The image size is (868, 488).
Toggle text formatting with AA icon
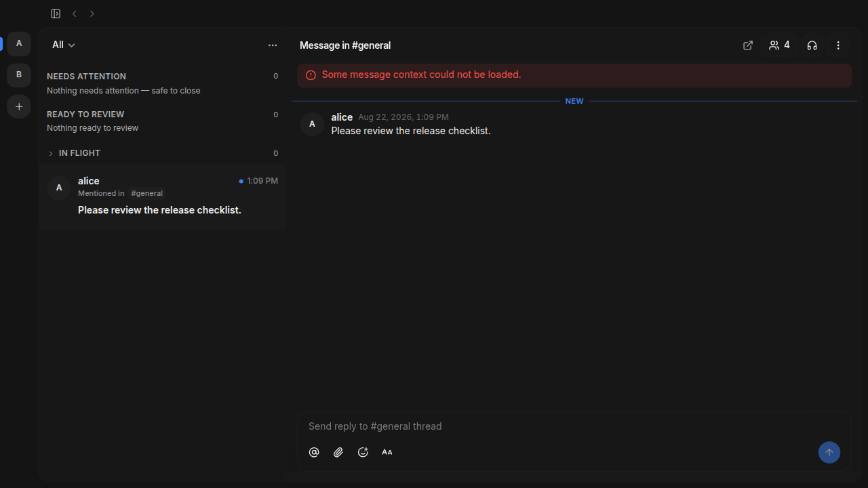click(x=387, y=452)
